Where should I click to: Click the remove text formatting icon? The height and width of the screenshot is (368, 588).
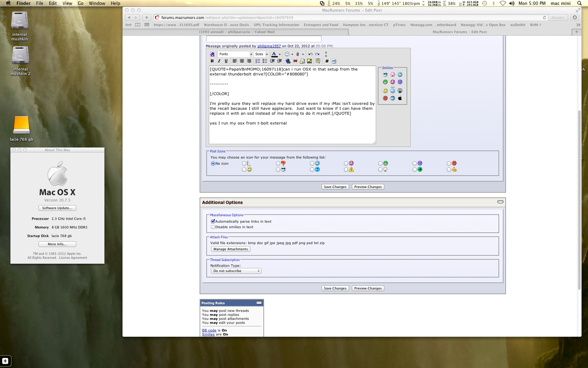pos(212,54)
